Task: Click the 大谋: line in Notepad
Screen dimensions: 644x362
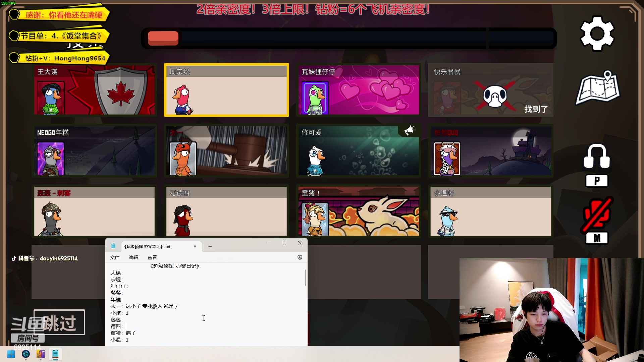Action: coord(117,273)
